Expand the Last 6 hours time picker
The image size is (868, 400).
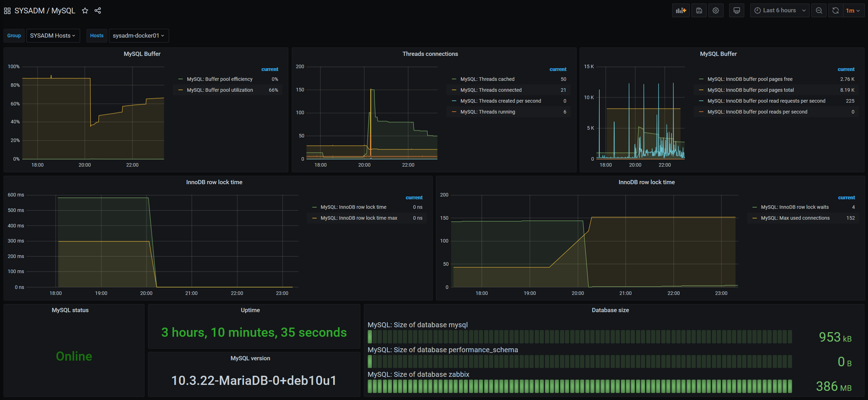(x=779, y=11)
